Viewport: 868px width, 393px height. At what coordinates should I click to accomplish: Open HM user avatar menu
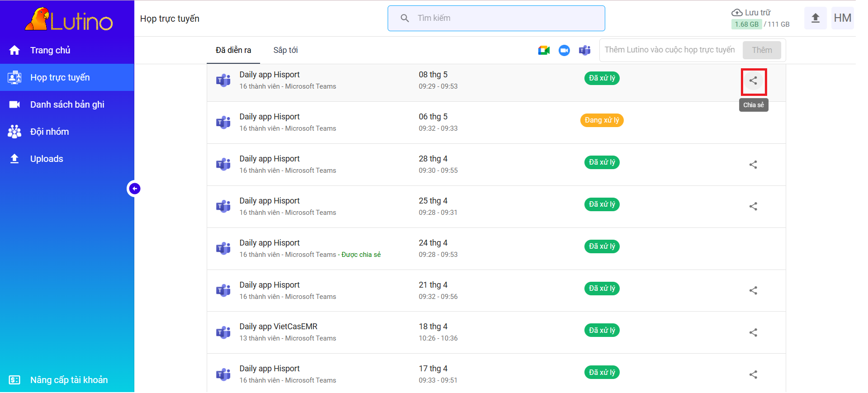pos(842,18)
